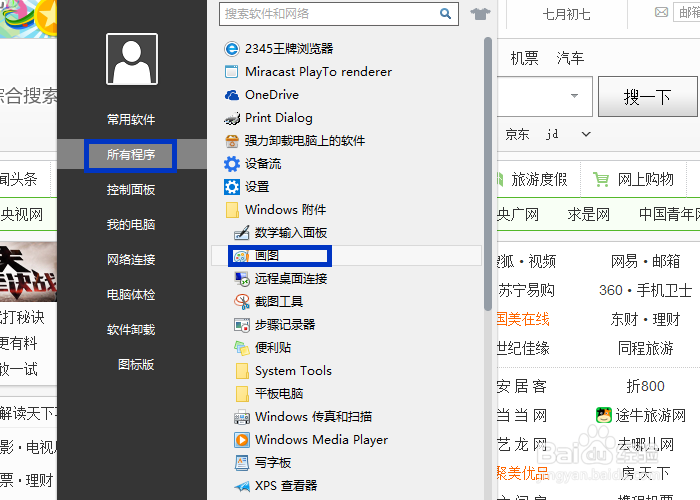Open the 东财·理财 link

pyautogui.click(x=646, y=319)
